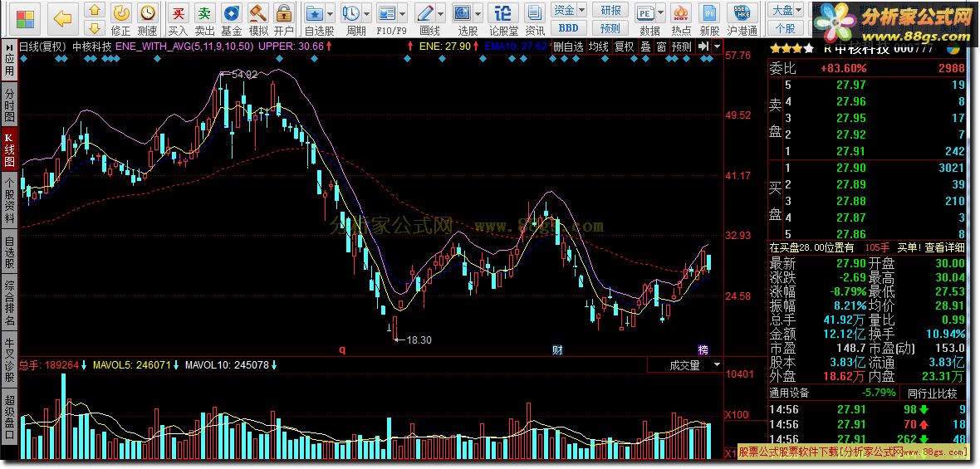Go back with the yellow left arrow
The image size is (980, 469).
(x=62, y=19)
